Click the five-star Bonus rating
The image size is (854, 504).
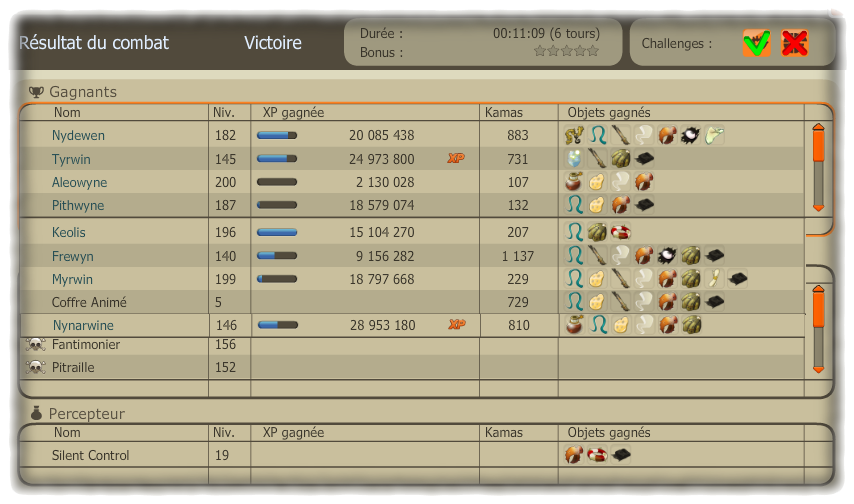(566, 51)
